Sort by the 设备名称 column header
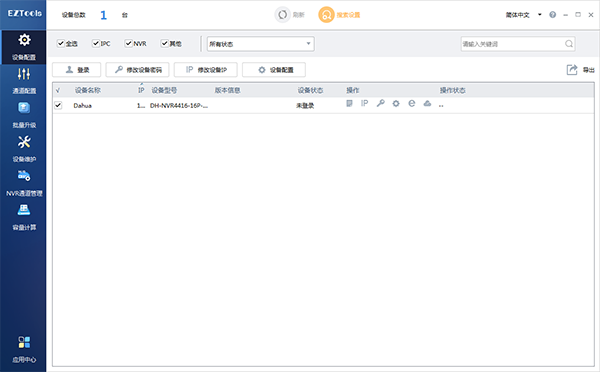The height and width of the screenshot is (372, 600). click(x=88, y=90)
